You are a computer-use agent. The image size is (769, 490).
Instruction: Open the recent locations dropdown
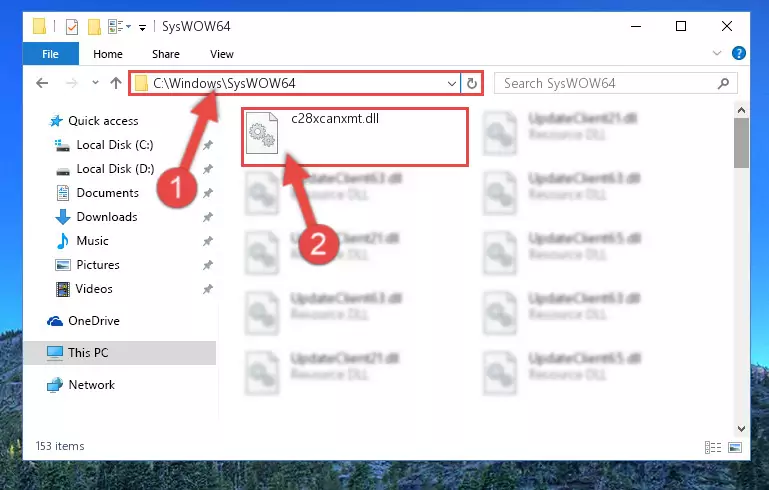[95, 83]
